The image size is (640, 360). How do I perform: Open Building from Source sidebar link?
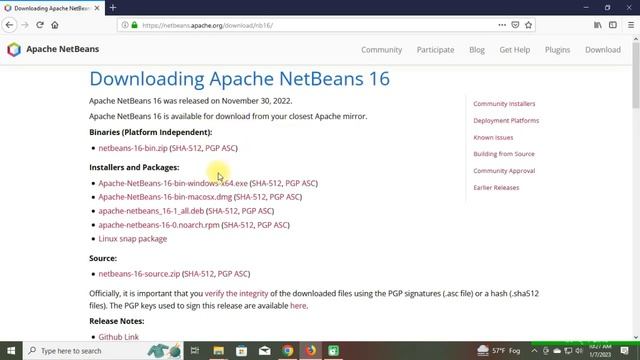pos(504,154)
